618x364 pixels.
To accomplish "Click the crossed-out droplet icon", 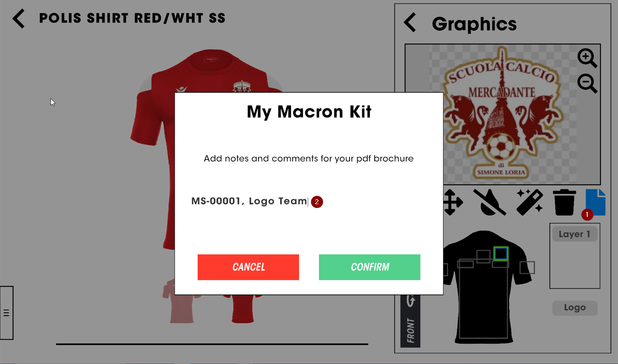I will tap(489, 202).
